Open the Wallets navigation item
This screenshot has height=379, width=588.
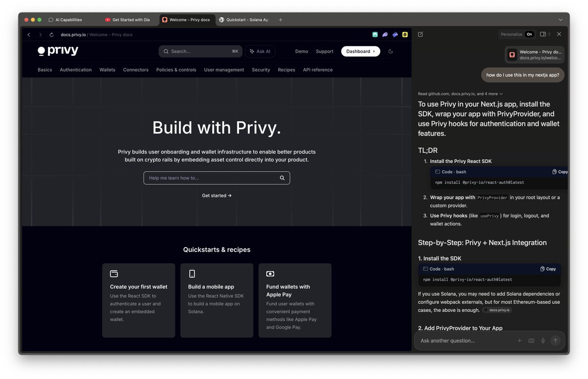107,70
